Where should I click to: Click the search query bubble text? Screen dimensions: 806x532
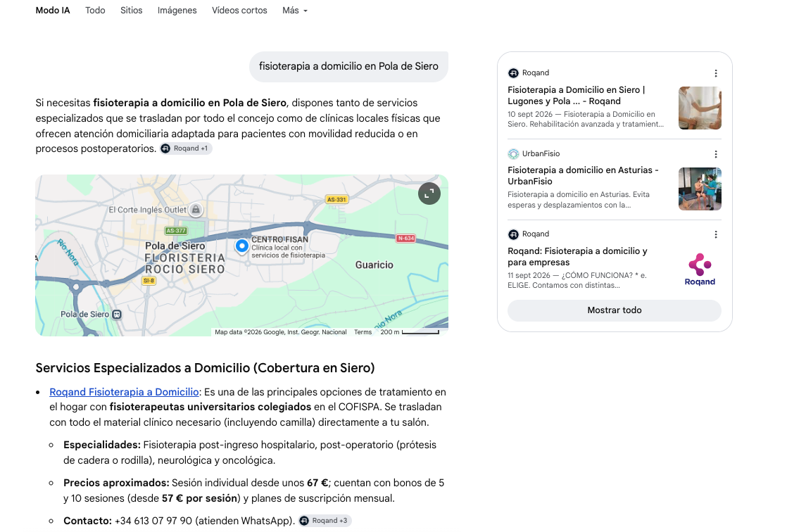(x=348, y=66)
